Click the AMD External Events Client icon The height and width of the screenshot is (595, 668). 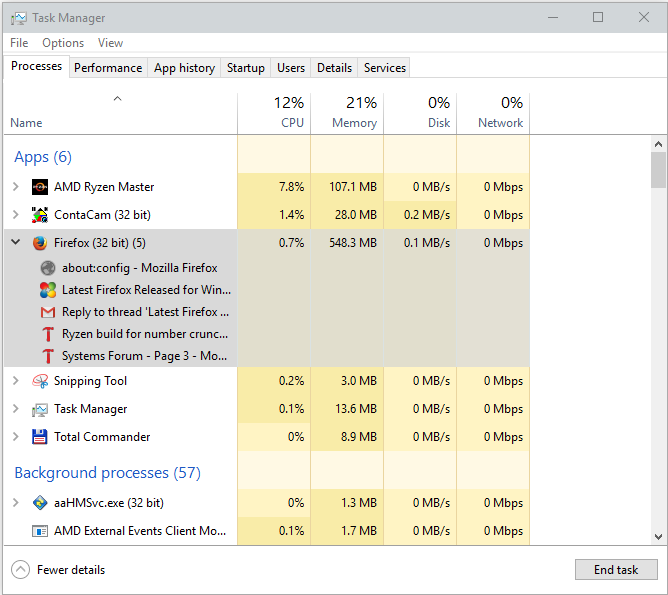coord(40,531)
